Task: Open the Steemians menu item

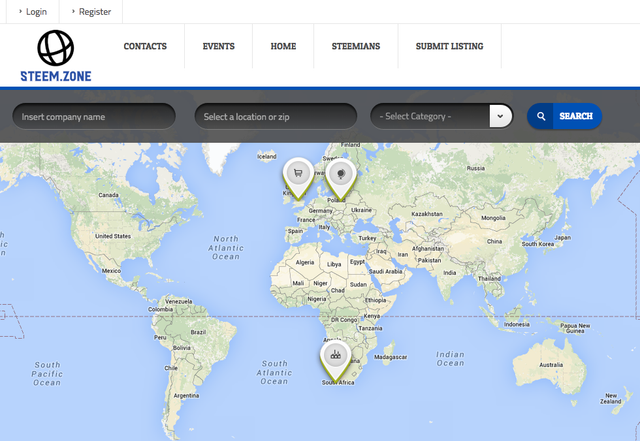Action: (356, 46)
